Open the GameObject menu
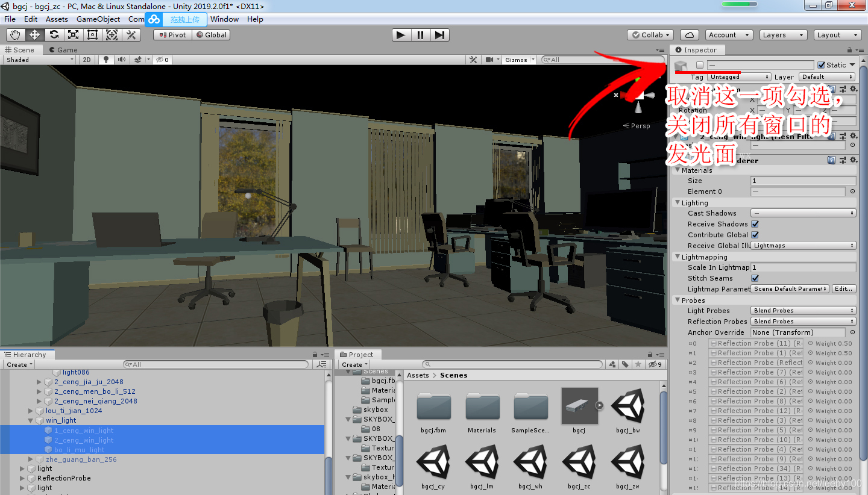 (98, 19)
